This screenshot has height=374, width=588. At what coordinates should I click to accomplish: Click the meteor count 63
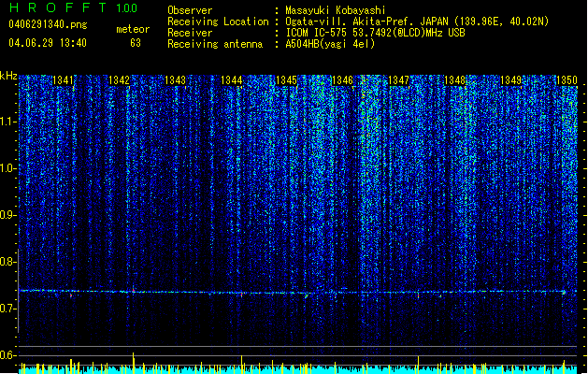click(136, 43)
